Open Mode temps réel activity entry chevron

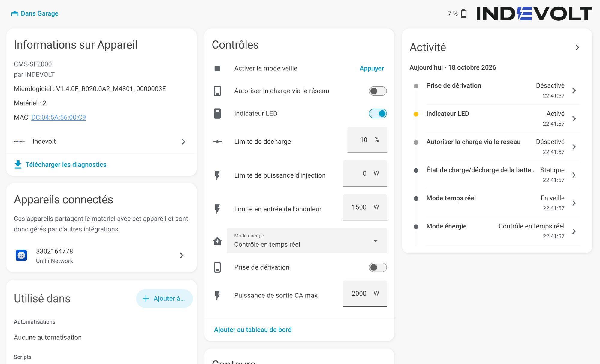tap(574, 203)
